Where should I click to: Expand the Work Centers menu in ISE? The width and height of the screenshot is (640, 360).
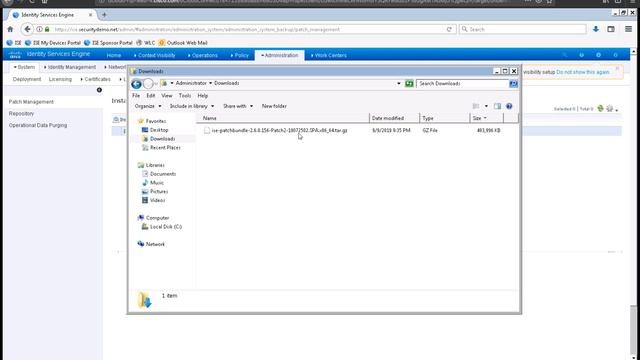tap(329, 55)
